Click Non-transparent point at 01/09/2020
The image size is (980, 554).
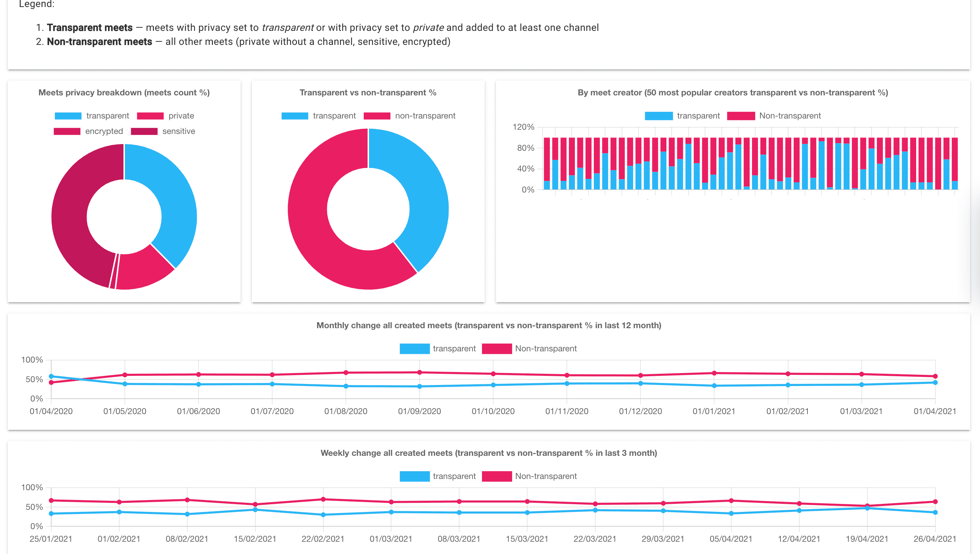(419, 372)
